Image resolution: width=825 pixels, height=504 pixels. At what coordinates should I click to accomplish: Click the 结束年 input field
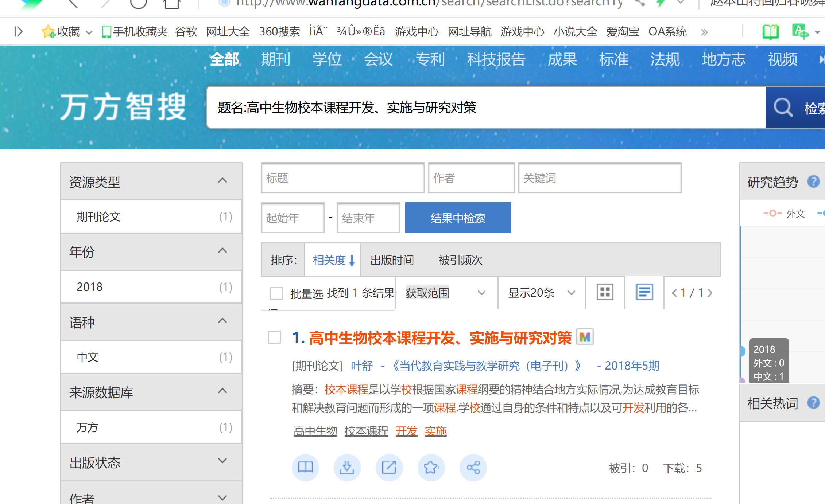[368, 218]
